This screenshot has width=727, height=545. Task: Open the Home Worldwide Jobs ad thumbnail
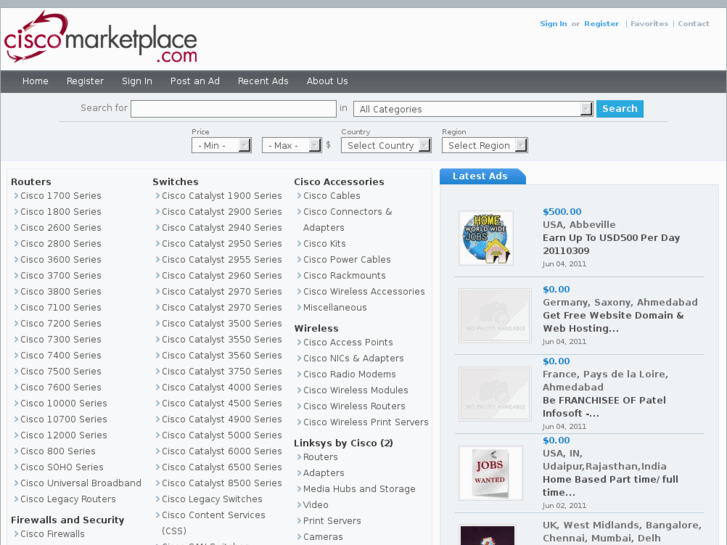[486, 238]
